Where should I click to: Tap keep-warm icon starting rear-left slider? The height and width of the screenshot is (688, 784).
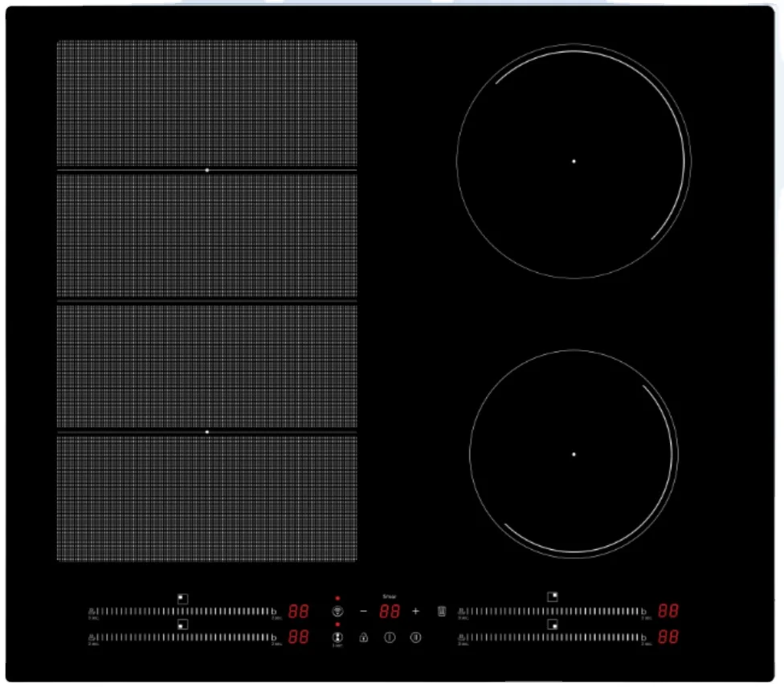click(x=92, y=611)
